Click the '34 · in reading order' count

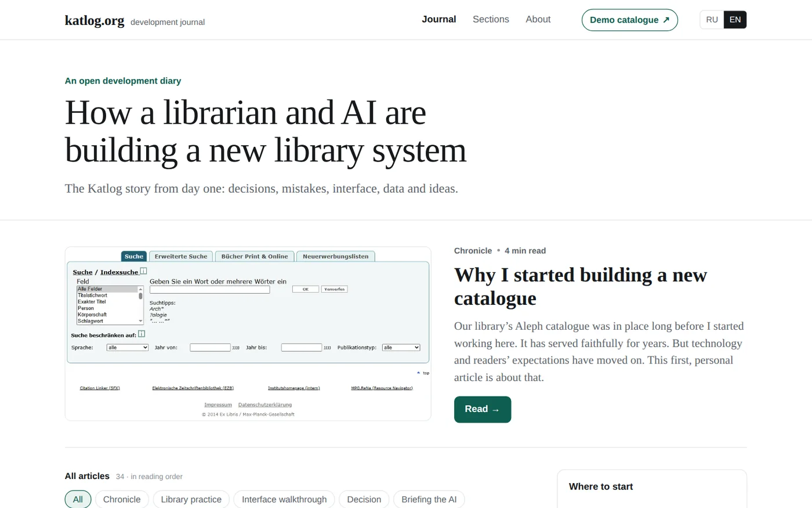pyautogui.click(x=149, y=477)
